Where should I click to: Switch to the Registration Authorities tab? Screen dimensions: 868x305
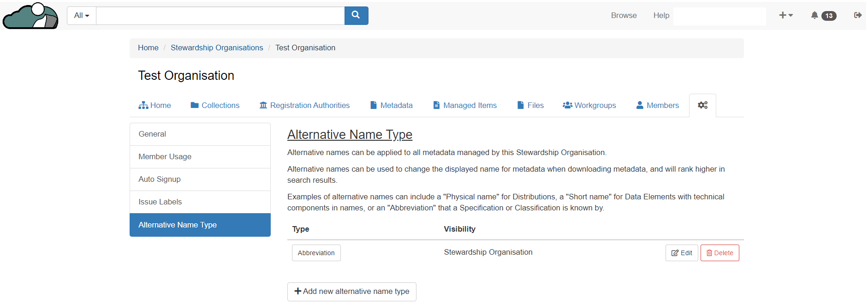point(304,105)
